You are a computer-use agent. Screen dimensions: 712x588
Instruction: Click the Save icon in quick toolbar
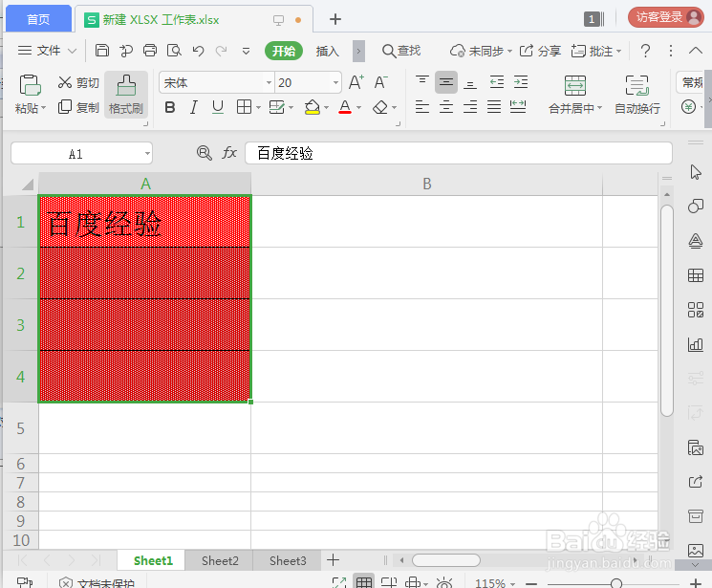102,51
